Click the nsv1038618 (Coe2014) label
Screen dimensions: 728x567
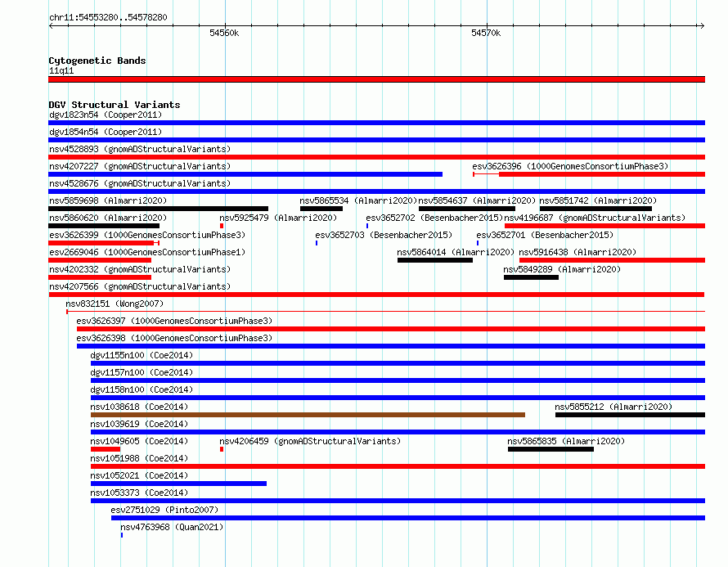pyautogui.click(x=139, y=407)
